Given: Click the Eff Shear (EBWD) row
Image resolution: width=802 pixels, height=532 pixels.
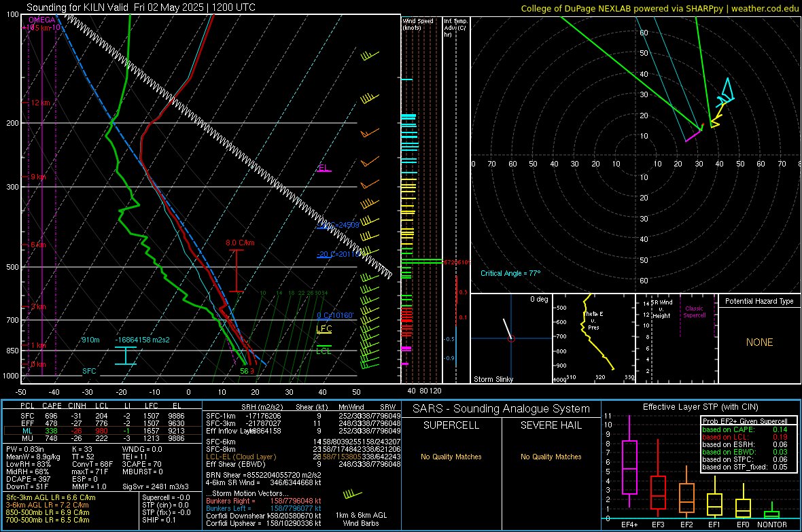Looking at the screenshot, I should (x=303, y=464).
